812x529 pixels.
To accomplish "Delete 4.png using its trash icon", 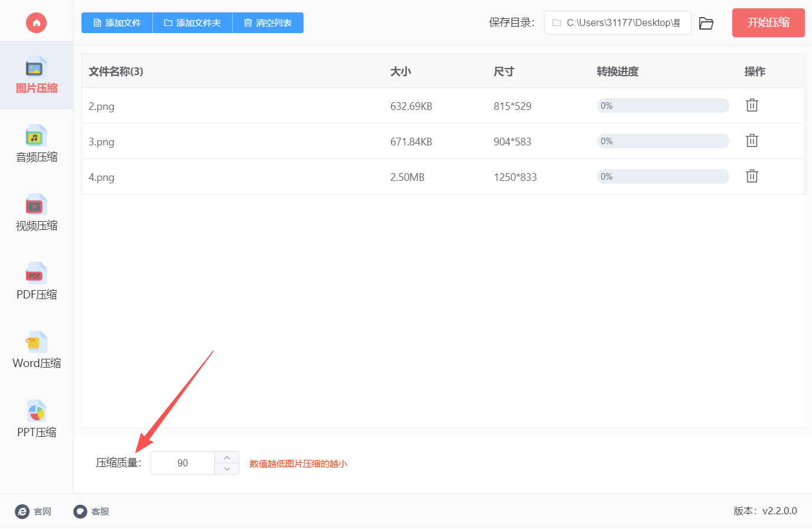I will click(x=752, y=176).
